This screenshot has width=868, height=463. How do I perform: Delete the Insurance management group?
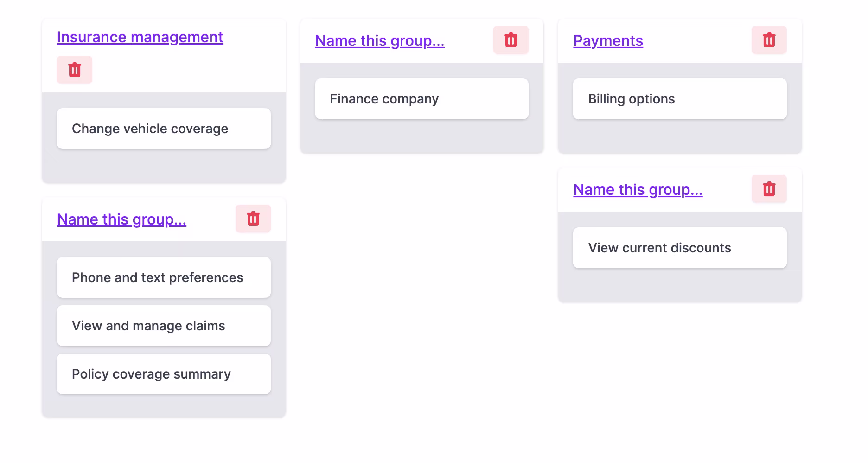click(x=74, y=70)
